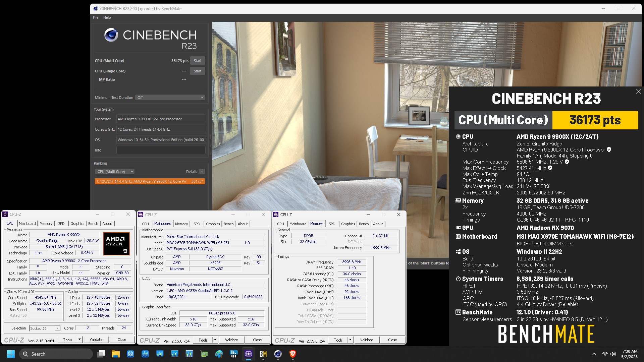Click the Close button in the CPU-Z CPU window
Viewport: 644px width, 362px height.
[x=122, y=340]
